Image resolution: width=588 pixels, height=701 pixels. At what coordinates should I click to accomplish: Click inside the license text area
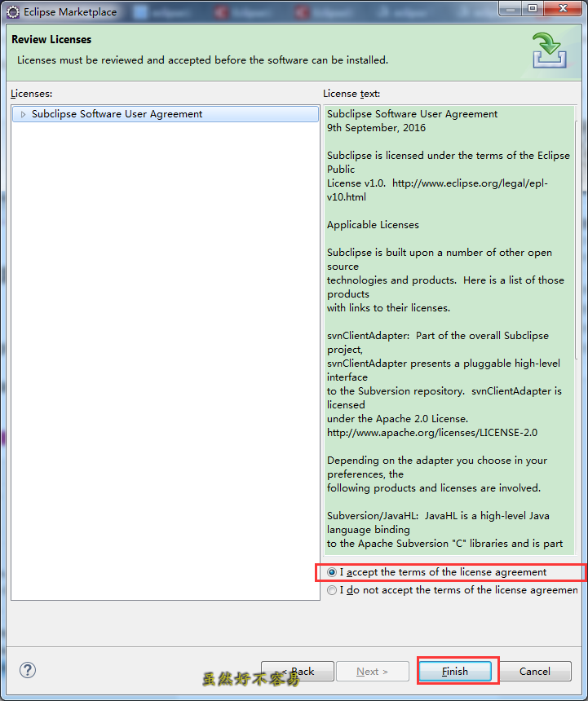click(449, 331)
